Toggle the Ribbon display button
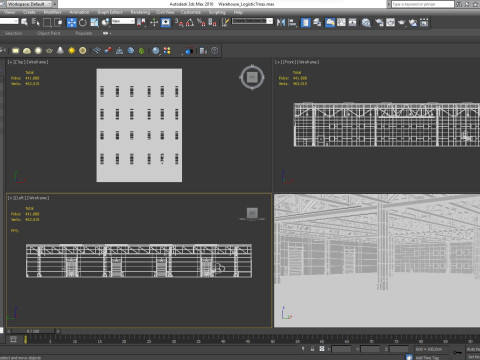The height and width of the screenshot is (360, 480). click(330, 22)
